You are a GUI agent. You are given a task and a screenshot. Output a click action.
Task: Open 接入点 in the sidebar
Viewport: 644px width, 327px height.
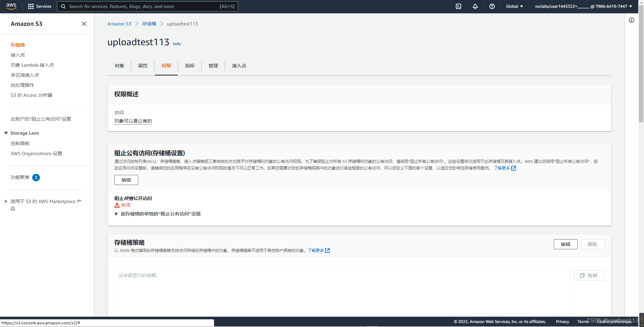pyautogui.click(x=18, y=55)
